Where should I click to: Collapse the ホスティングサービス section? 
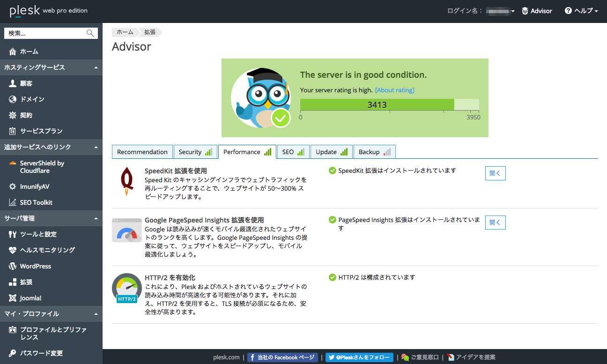pyautogui.click(x=96, y=67)
